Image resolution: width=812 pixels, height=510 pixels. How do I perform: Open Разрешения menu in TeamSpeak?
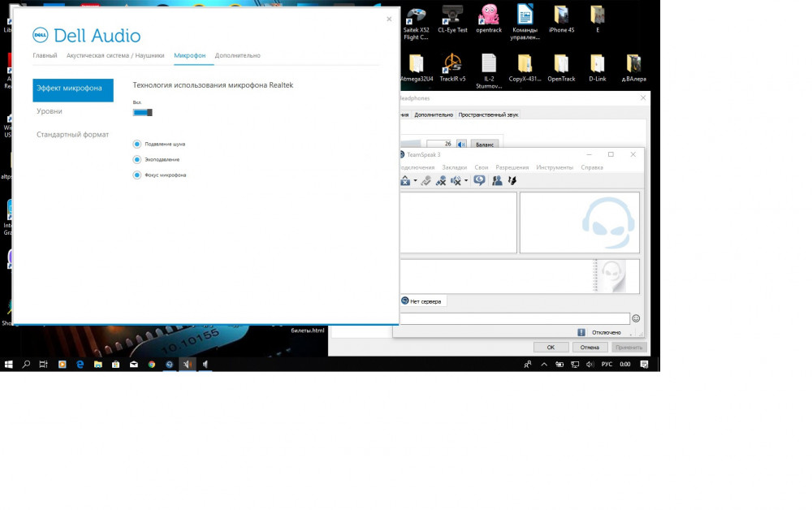[x=512, y=167]
